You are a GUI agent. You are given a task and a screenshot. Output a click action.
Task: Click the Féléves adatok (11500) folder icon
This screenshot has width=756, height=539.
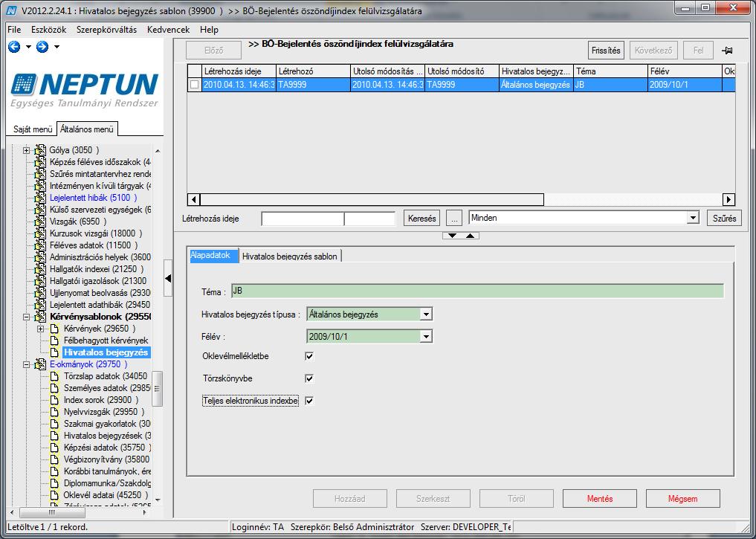tap(40, 245)
